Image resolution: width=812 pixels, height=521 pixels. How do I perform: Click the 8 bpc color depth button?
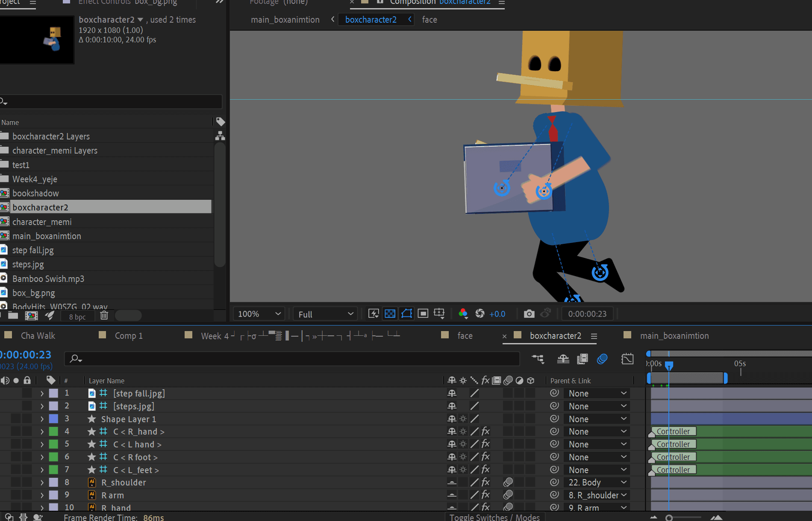pos(77,317)
